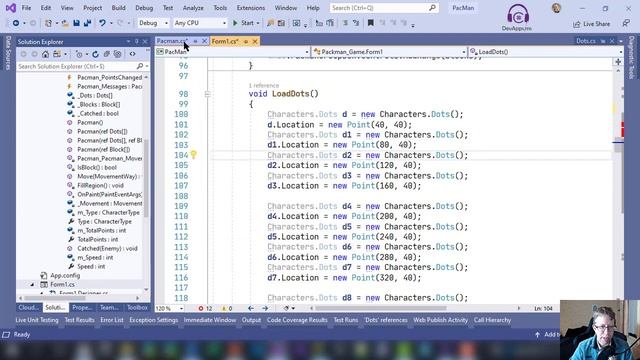Image resolution: width=640 pixels, height=360 pixels.
Task: Click the Open File toolbar icon
Action: 65,23
